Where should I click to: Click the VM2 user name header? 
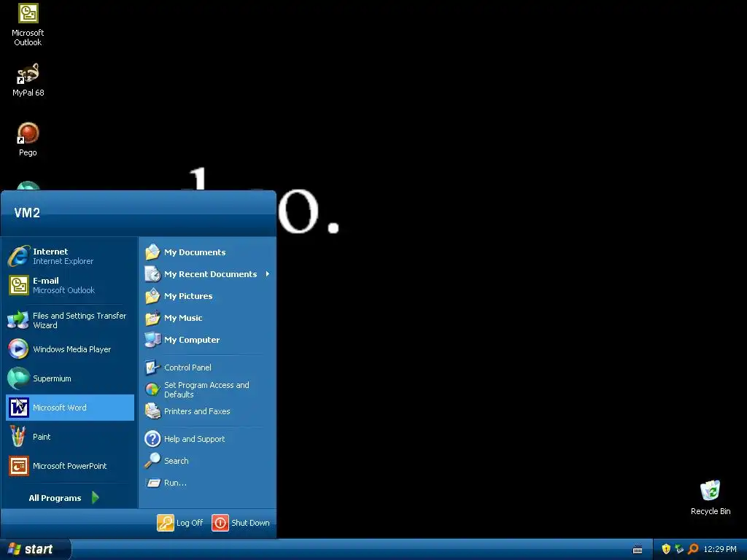pyautogui.click(x=27, y=212)
